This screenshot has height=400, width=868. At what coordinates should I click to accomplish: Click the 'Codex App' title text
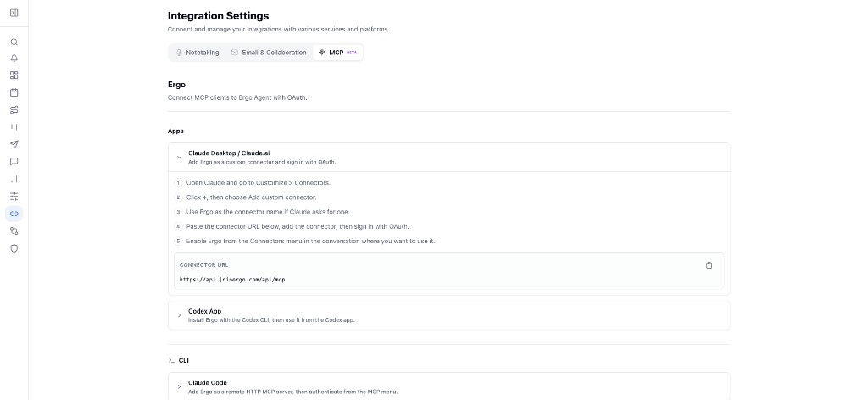click(x=205, y=311)
